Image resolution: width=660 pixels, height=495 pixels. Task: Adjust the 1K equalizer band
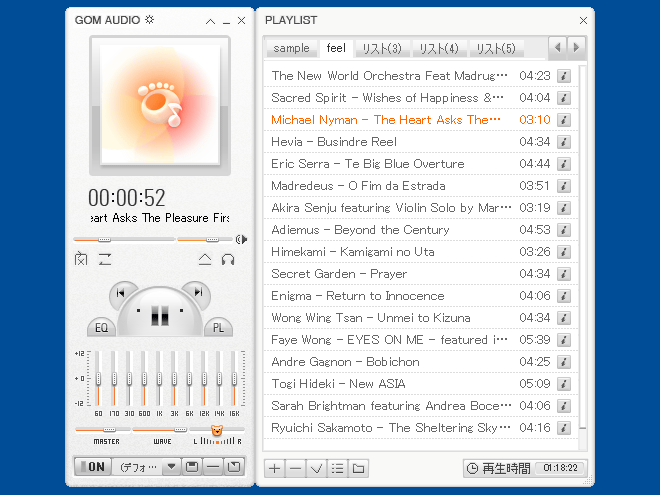[159, 378]
